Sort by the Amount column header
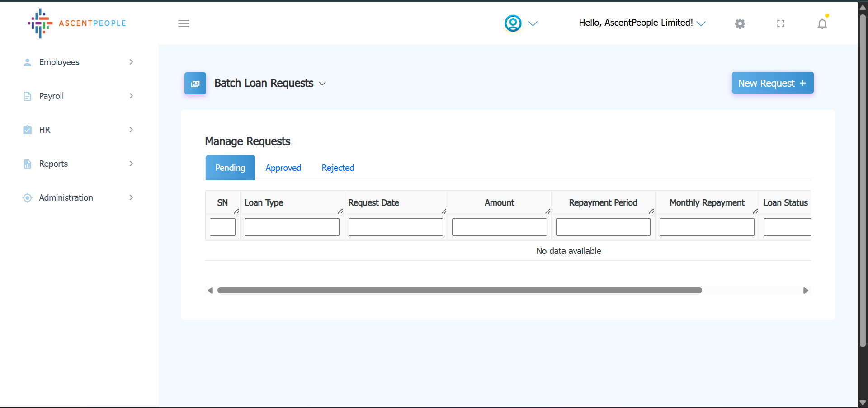The image size is (868, 408). (x=499, y=203)
